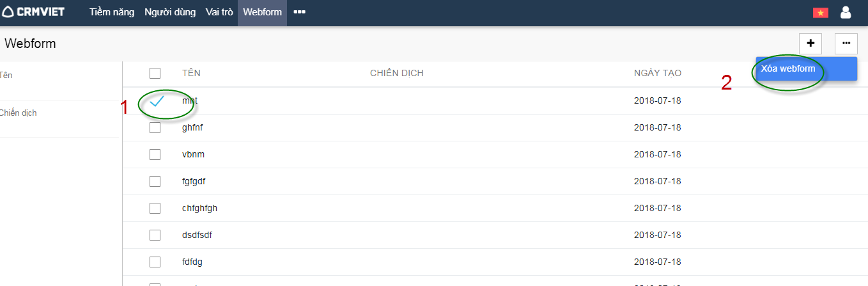The image size is (868, 286).
Task: Select the vbnm row checkbox
Action: (x=155, y=154)
